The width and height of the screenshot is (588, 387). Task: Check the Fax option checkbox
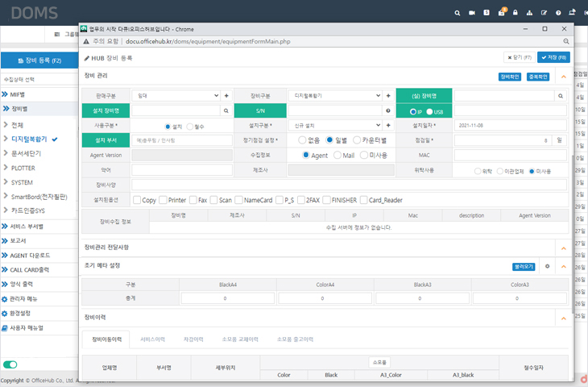[193, 200]
